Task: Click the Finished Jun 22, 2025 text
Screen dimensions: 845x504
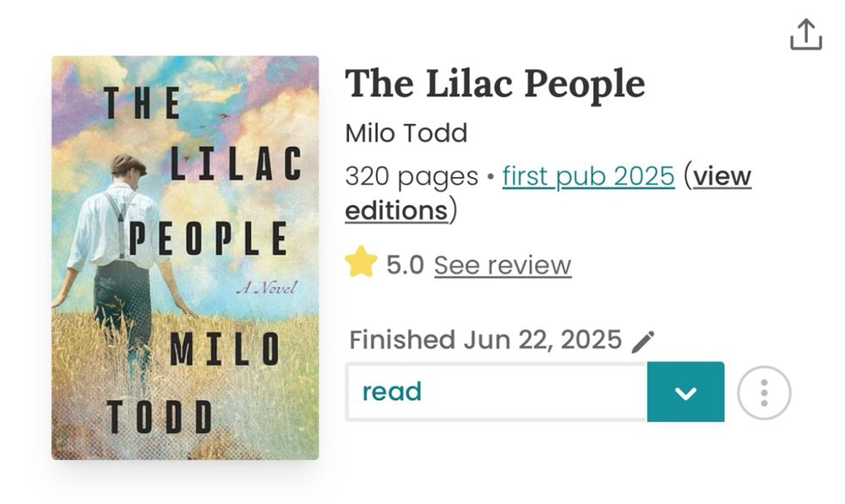Action: point(482,339)
